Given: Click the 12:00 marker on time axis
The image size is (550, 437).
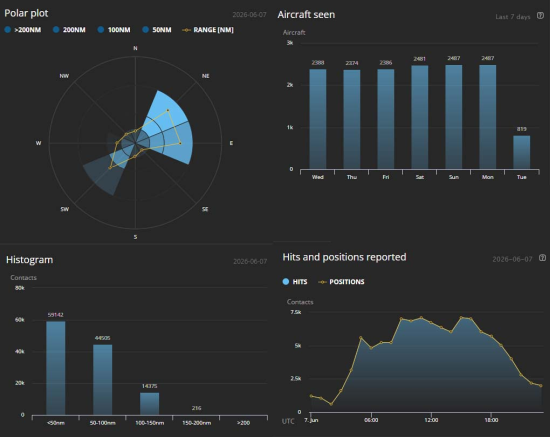Looking at the screenshot, I should click(x=431, y=420).
